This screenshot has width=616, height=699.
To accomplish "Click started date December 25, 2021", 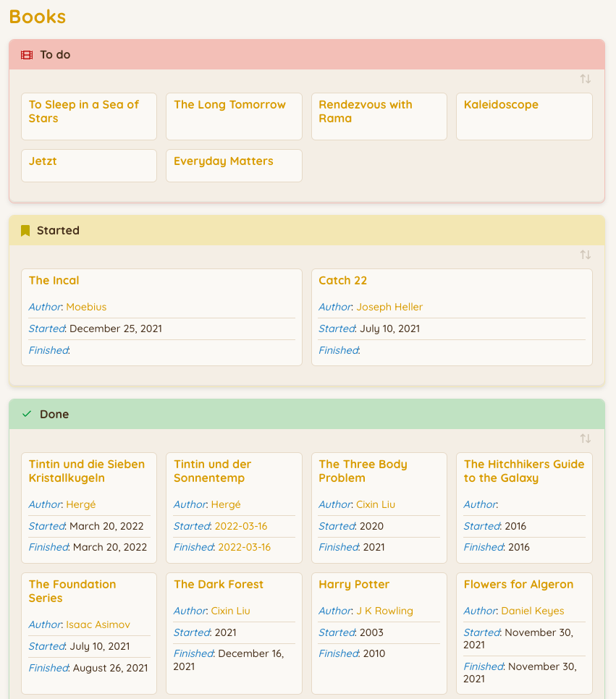I will [116, 329].
